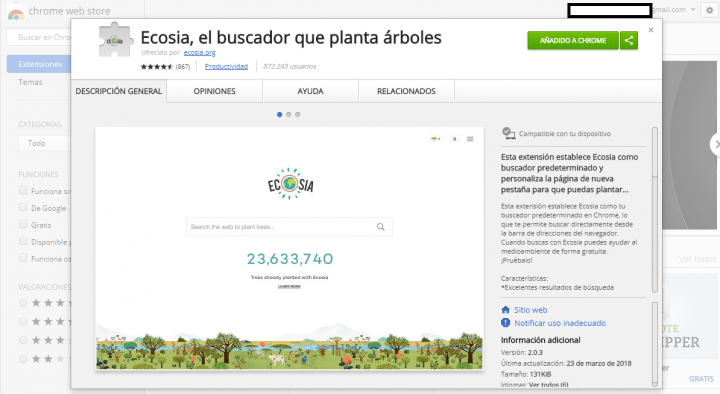
Task: Select the first carousel dot
Action: (x=279, y=115)
